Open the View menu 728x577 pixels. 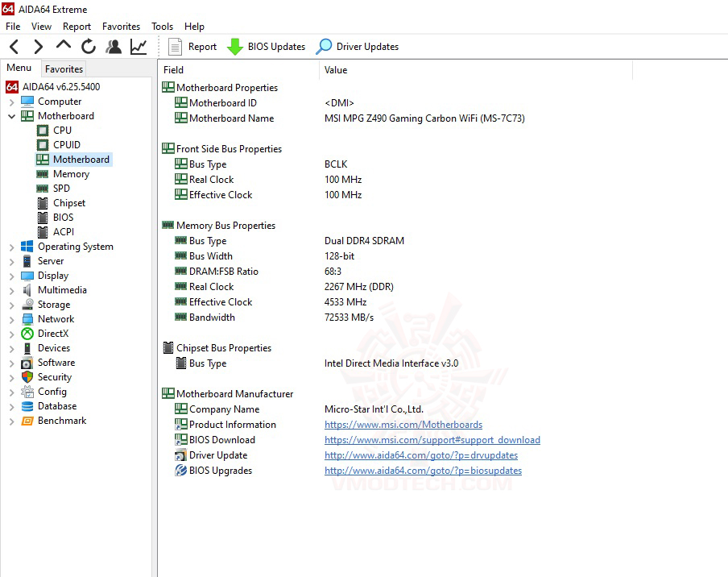(x=41, y=27)
